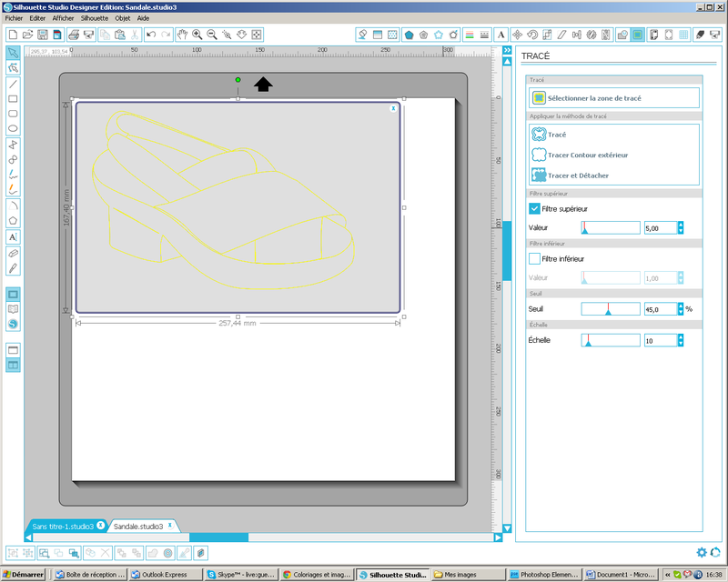Open the Silhouette menu
This screenshot has width=728, height=582.
[96, 17]
